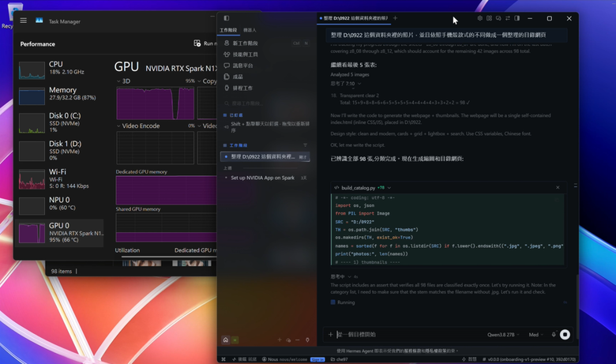Click the green H profile icon at sidebar bottom

pos(235,340)
